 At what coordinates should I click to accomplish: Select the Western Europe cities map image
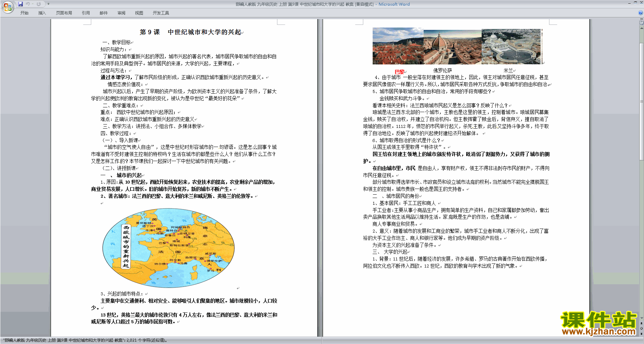point(168,248)
